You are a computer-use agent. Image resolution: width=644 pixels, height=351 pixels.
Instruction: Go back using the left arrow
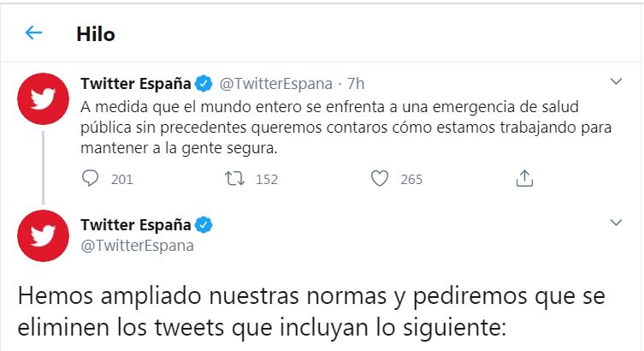[33, 33]
